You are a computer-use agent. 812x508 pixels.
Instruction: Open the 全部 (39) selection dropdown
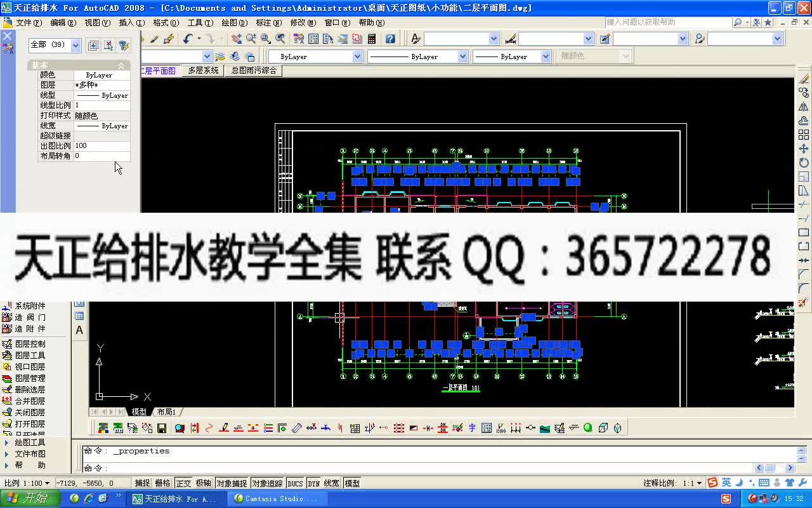point(75,45)
